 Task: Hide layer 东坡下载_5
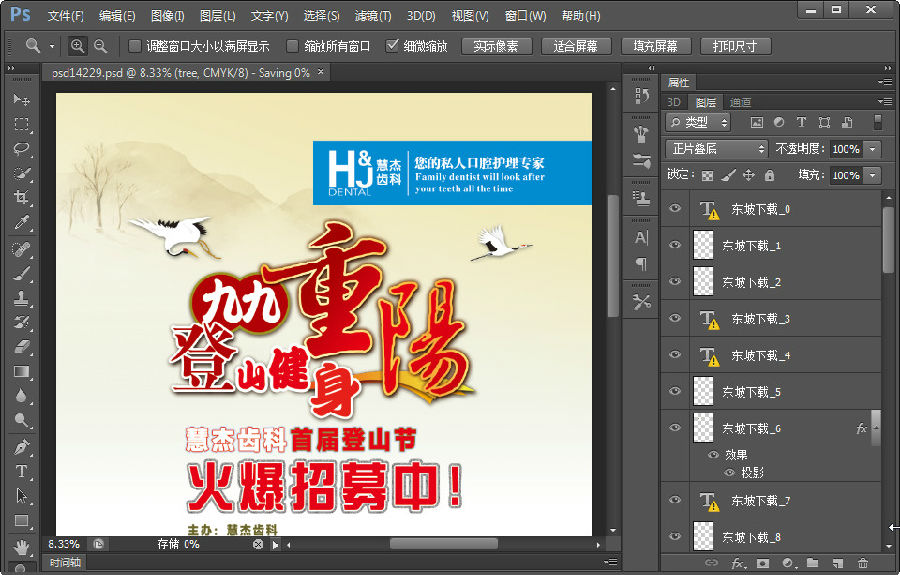pos(675,391)
